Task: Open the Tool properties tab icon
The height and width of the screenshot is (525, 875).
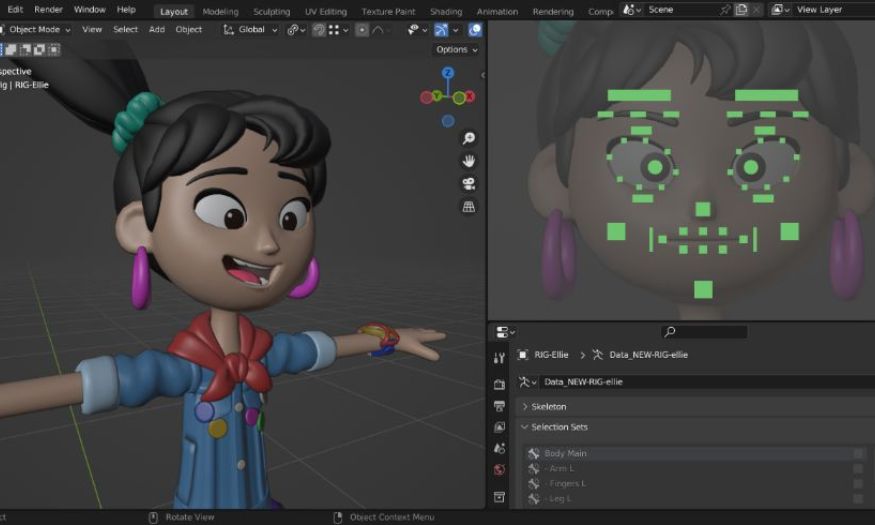Action: [x=500, y=358]
